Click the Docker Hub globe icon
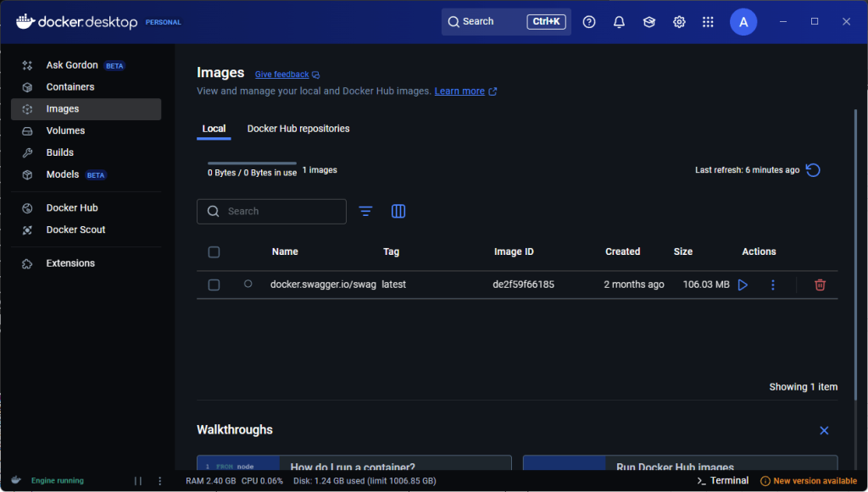The width and height of the screenshot is (868, 492). coord(27,208)
